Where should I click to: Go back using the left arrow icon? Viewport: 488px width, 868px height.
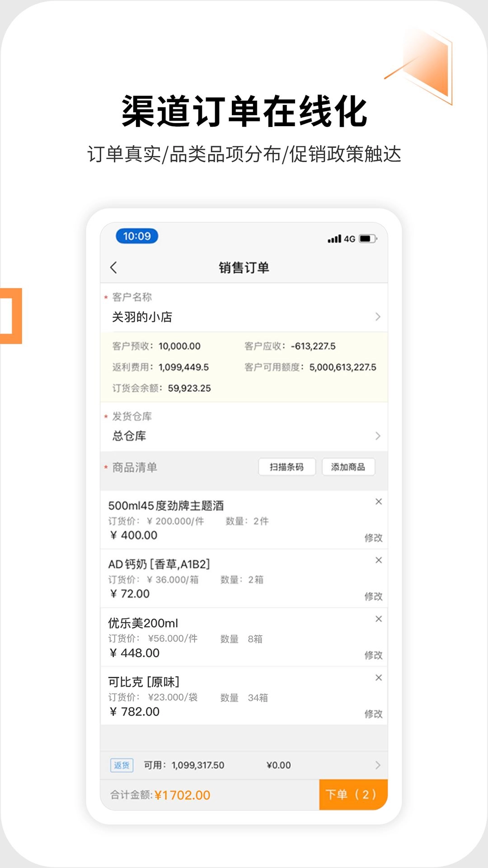click(x=113, y=268)
